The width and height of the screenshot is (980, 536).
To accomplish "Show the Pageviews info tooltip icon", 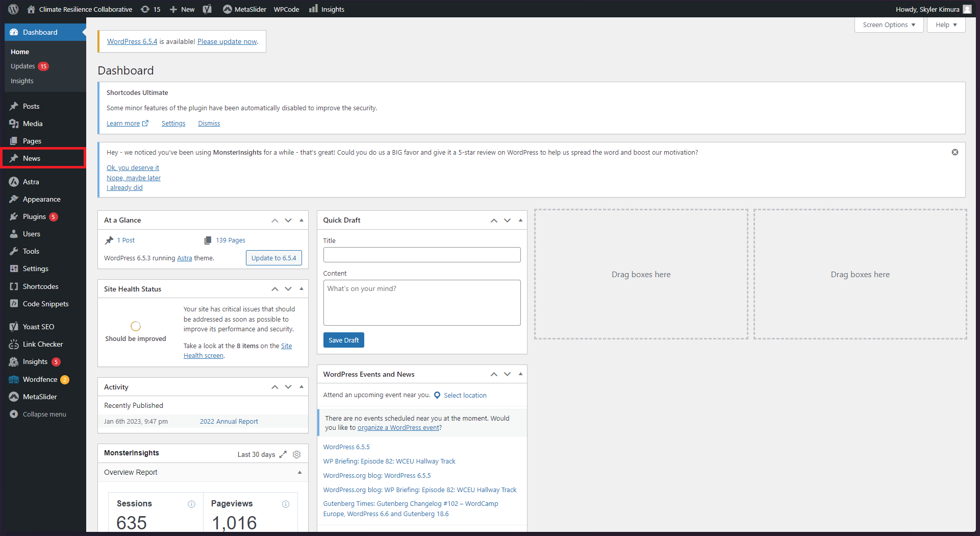I will tap(286, 504).
